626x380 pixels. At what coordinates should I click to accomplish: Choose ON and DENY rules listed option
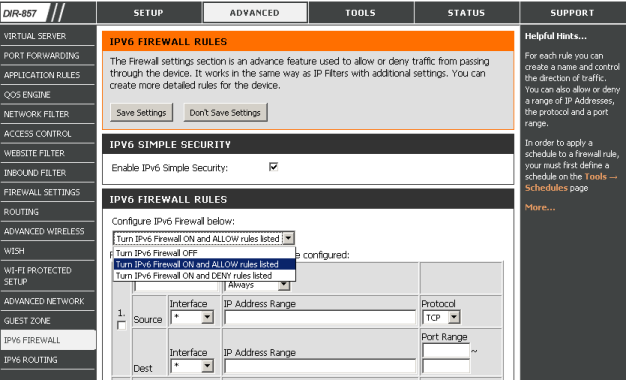coord(204,276)
